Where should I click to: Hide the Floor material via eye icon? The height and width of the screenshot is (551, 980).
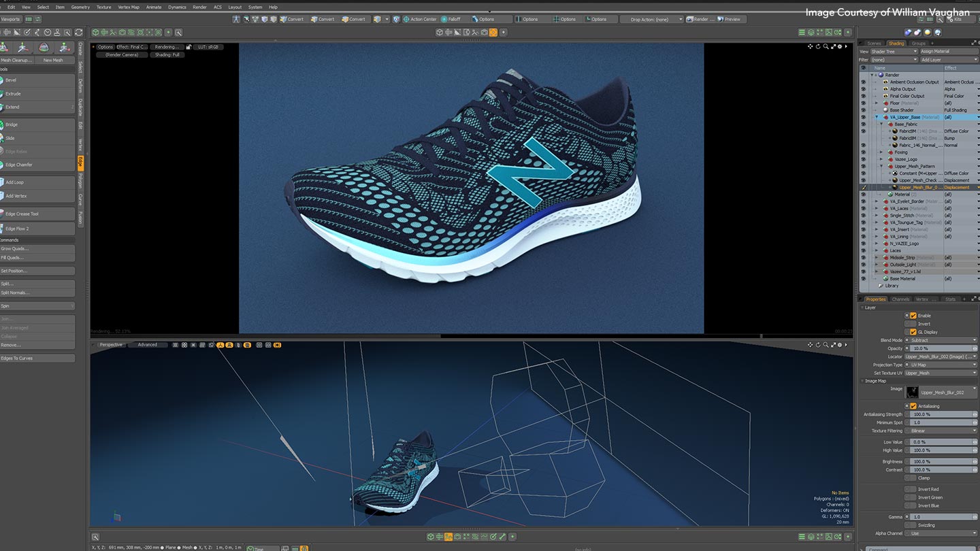[x=864, y=103]
